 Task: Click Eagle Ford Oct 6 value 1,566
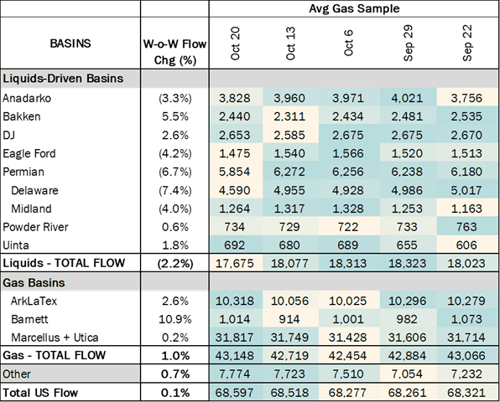tap(348, 153)
